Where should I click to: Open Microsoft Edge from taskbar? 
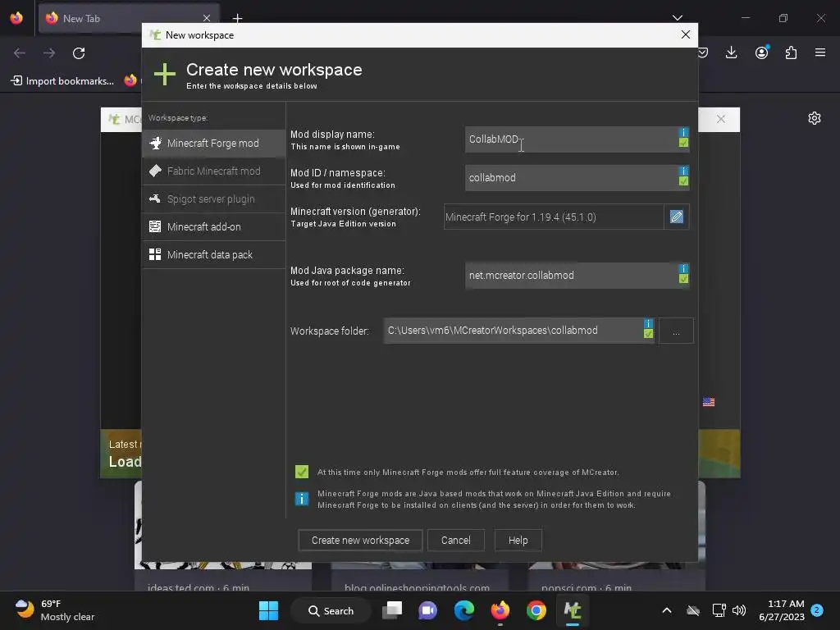tap(464, 610)
